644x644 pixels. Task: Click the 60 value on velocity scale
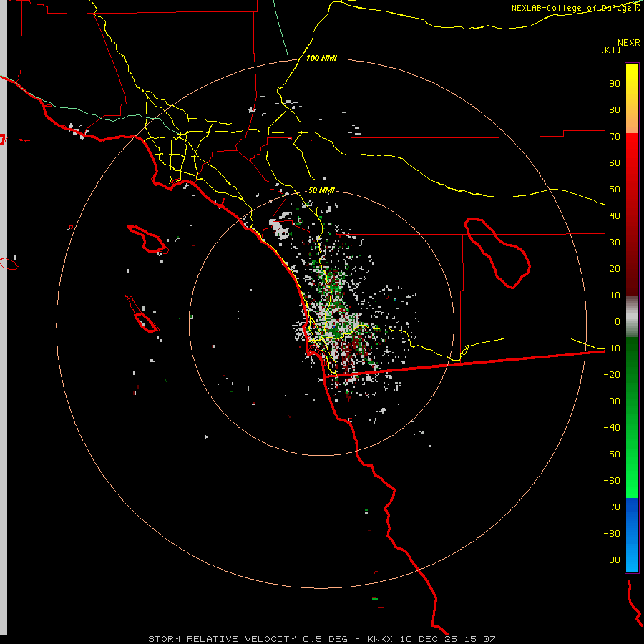(x=615, y=162)
